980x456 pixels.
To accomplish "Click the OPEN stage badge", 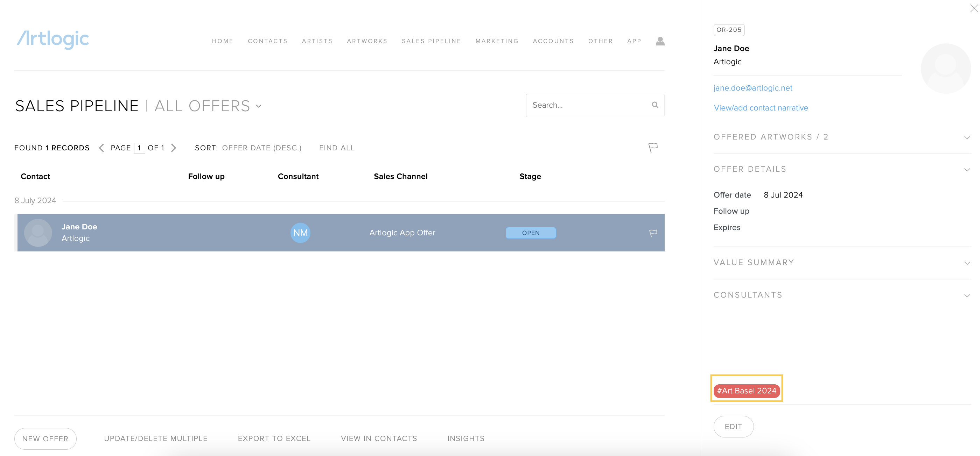I will (x=530, y=233).
